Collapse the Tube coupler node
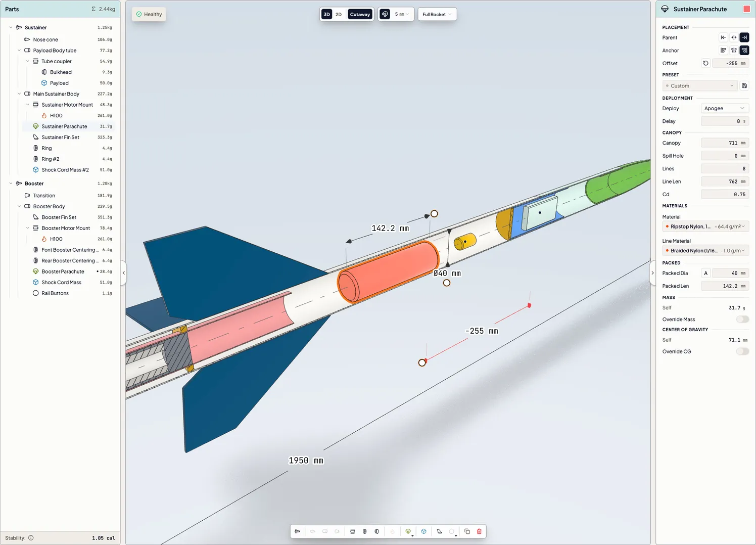Viewport: 756px width, 545px height. [x=28, y=61]
